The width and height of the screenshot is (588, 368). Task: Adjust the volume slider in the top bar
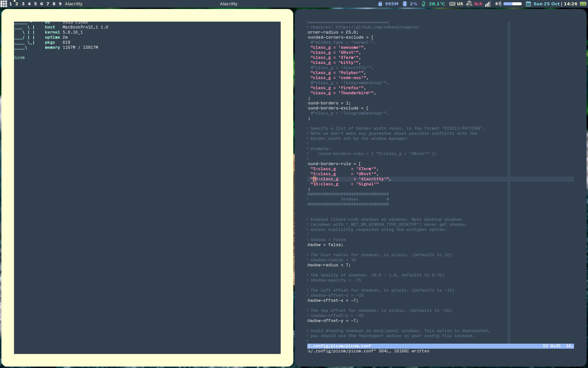[512, 4]
